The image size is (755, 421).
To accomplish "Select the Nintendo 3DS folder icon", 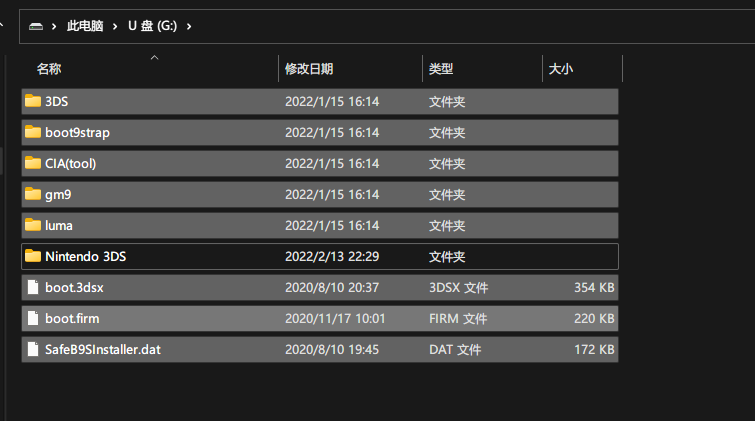I will 33,256.
